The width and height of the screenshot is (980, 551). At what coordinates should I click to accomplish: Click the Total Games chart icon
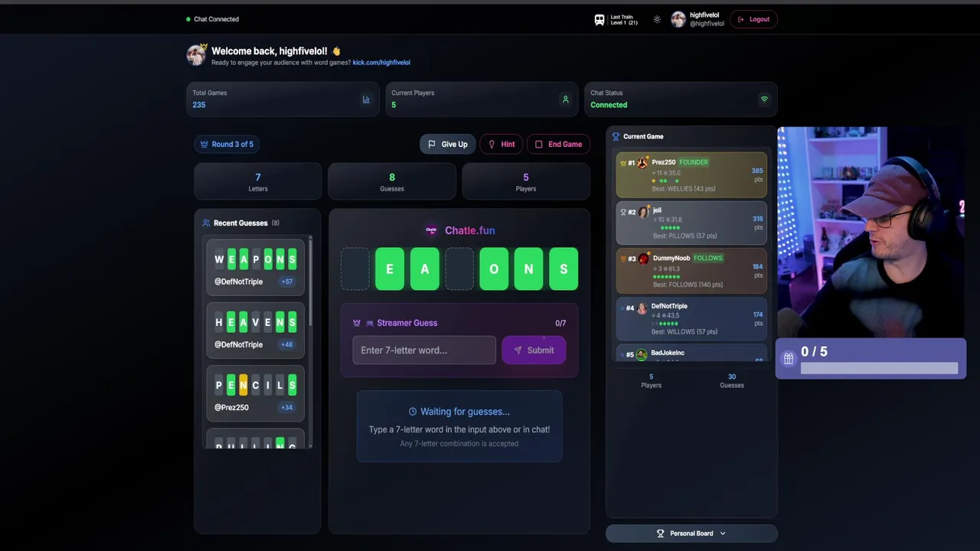tap(366, 99)
